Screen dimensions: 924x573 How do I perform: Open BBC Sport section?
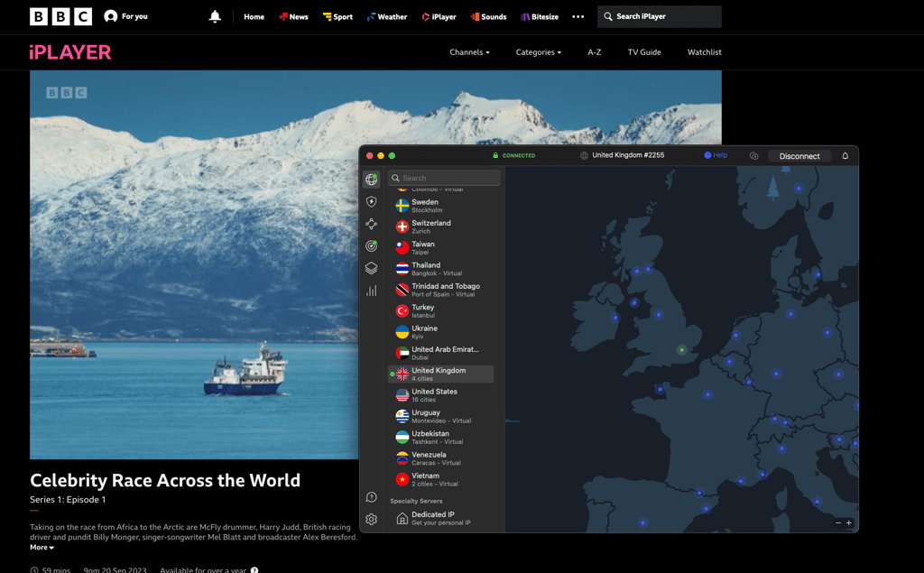click(x=337, y=16)
